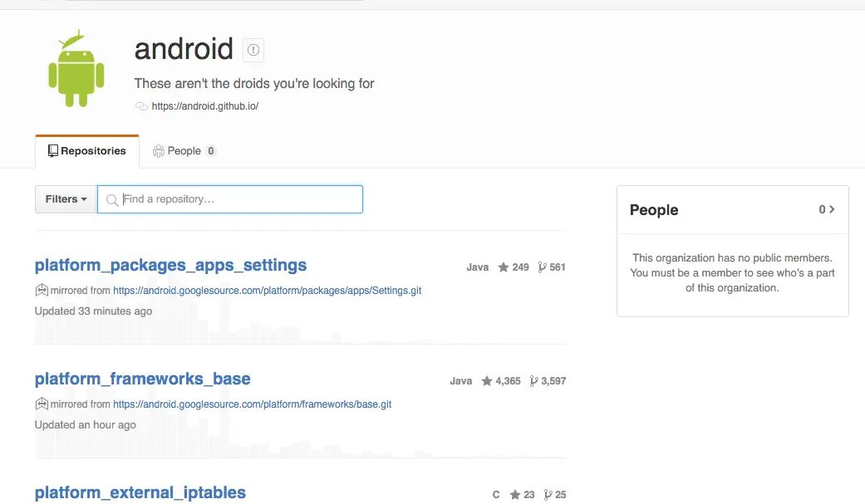This screenshot has width=865, height=504.
Task: Click 'Updated an hour ago' text
Action: (85, 424)
